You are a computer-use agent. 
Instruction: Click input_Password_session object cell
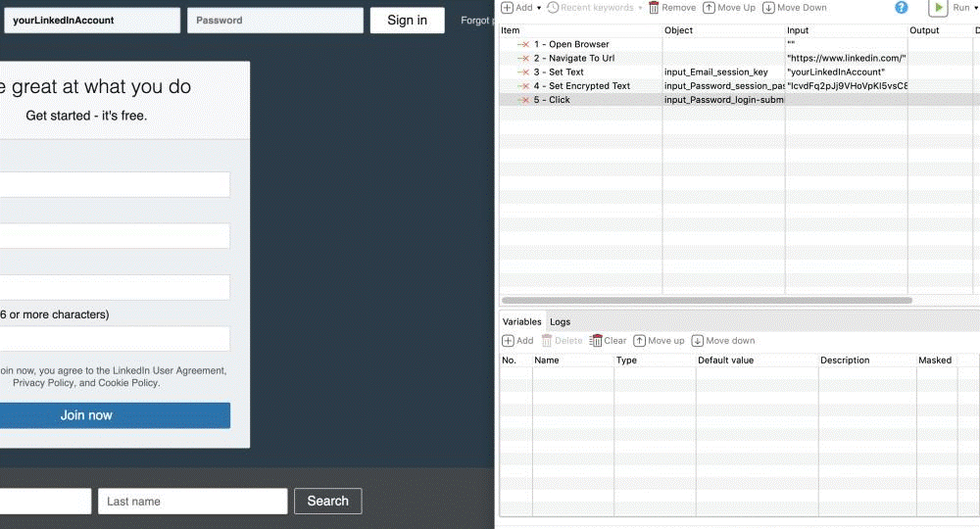[723, 85]
